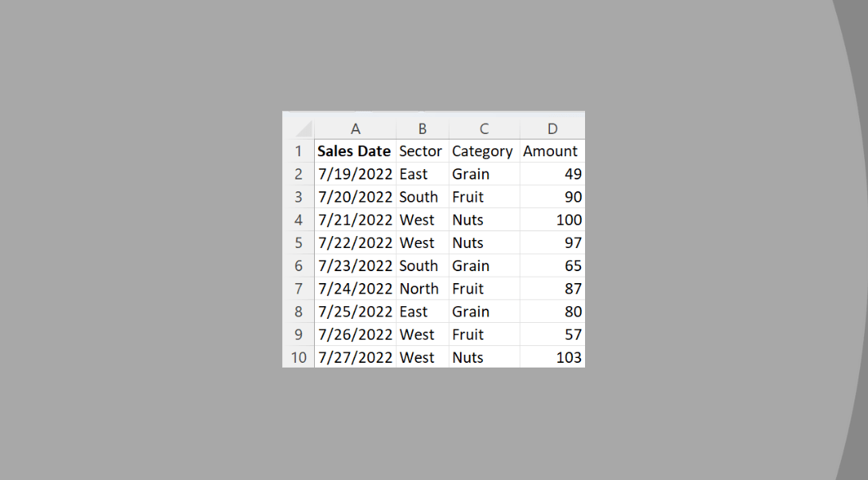Select column header A
868x480 pixels.
355,128
